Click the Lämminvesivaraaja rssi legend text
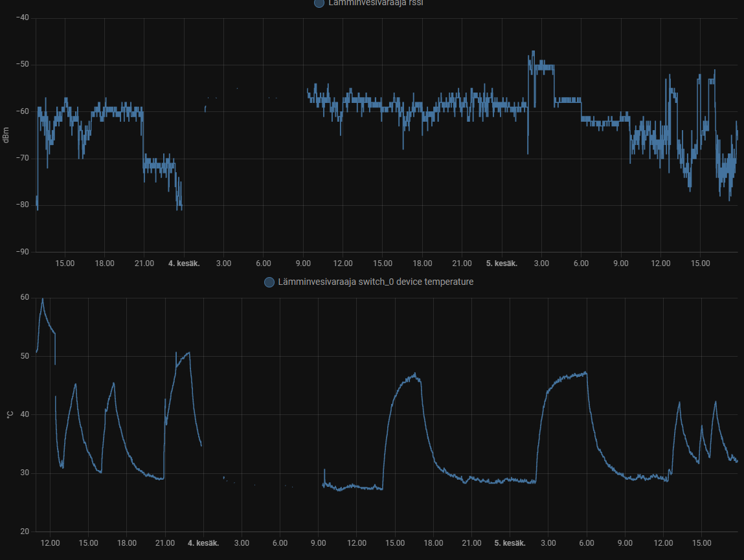The width and height of the screenshot is (744, 560). (376, 3)
